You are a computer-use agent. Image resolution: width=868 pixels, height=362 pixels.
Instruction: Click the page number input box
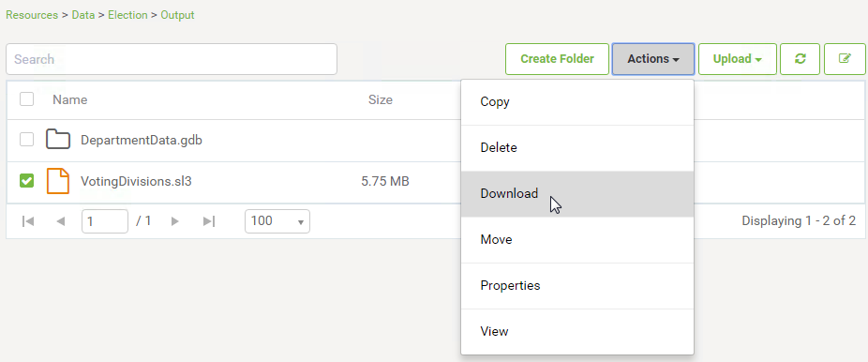105,221
